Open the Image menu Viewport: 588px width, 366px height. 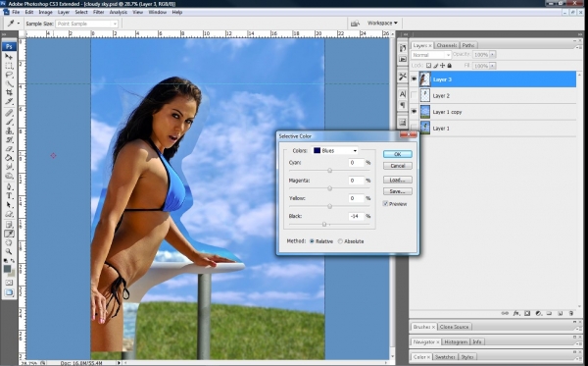click(x=45, y=12)
